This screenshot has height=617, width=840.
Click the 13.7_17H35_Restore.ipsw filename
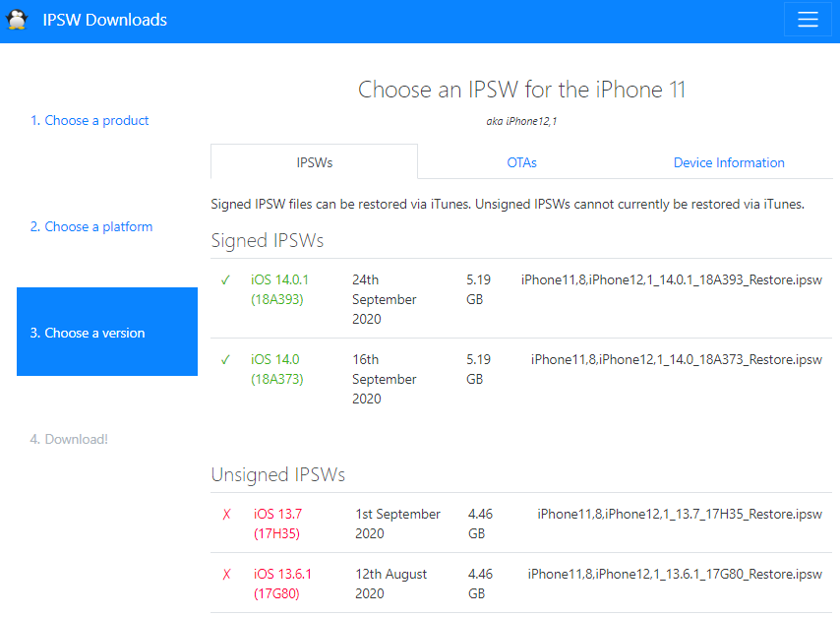pos(680,514)
